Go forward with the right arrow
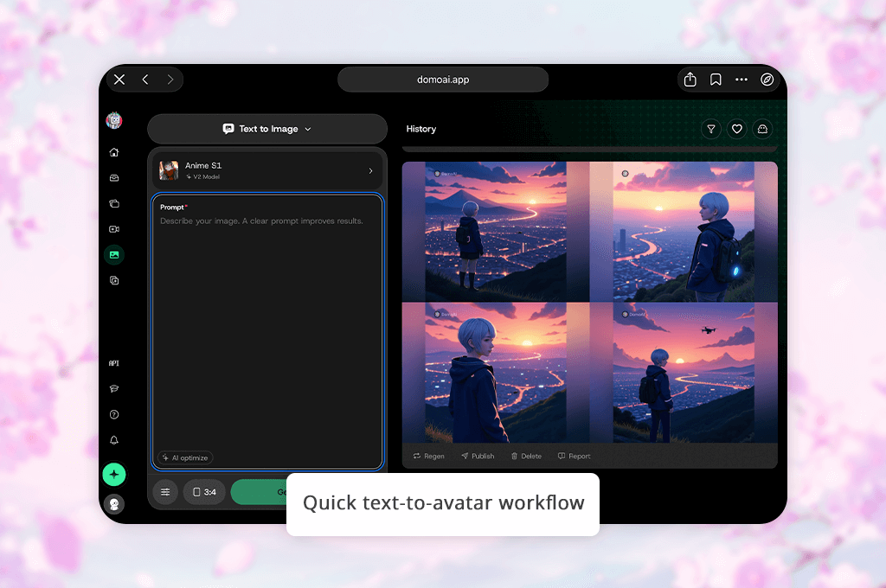886x588 pixels. (170, 80)
